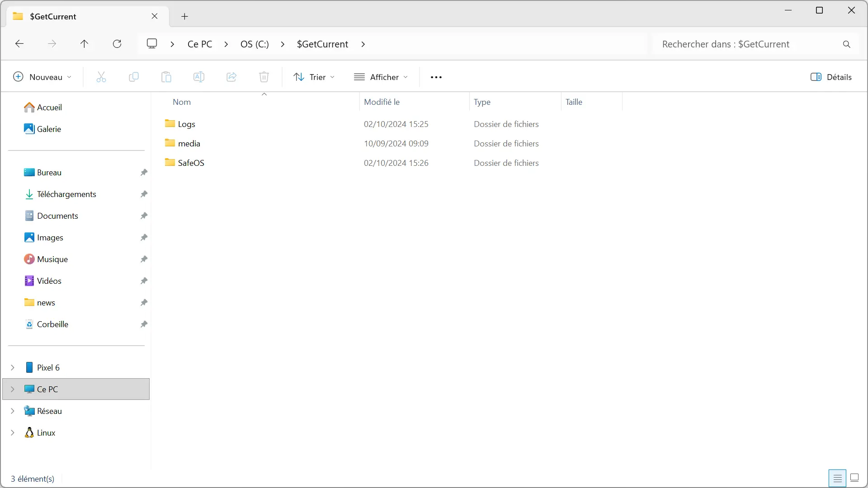Image resolution: width=868 pixels, height=488 pixels.
Task: Click Ce PC in the address bar
Action: pos(200,44)
